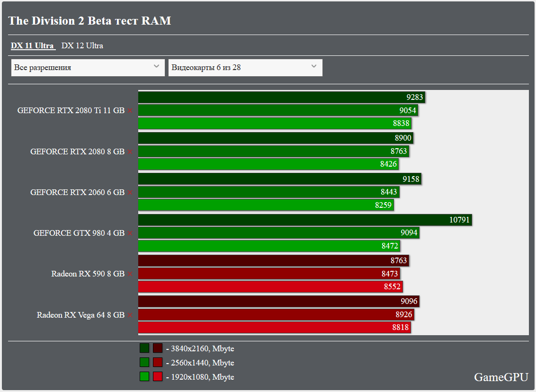
Task: Switch to the DX 11 Ultra tab
Action: [33, 46]
